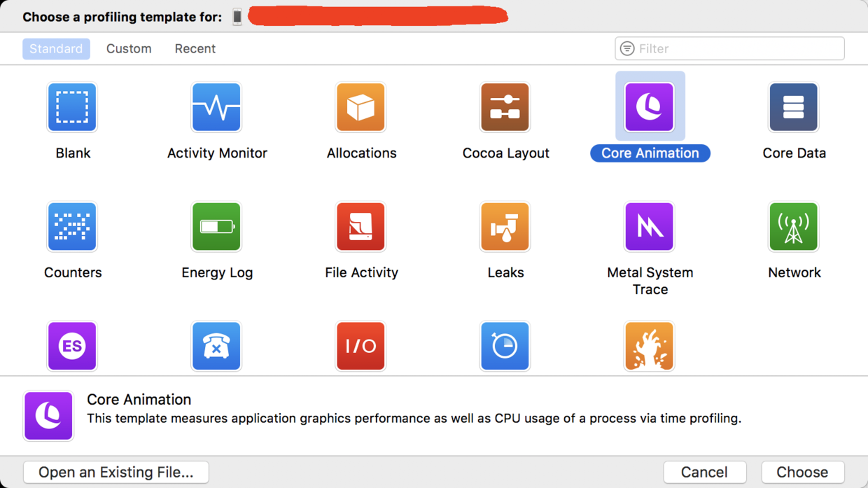
Task: Select the Energy Log battery icon
Action: click(216, 227)
